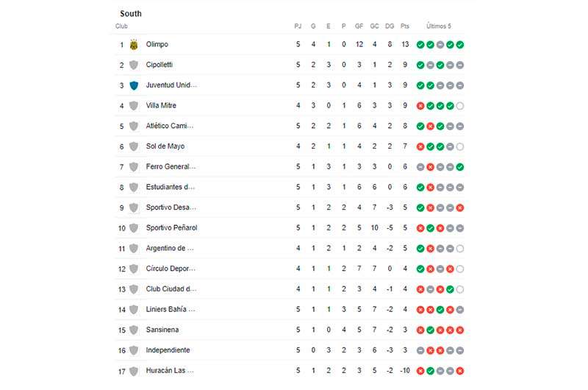Click the Últimos 5 column header

(x=438, y=26)
